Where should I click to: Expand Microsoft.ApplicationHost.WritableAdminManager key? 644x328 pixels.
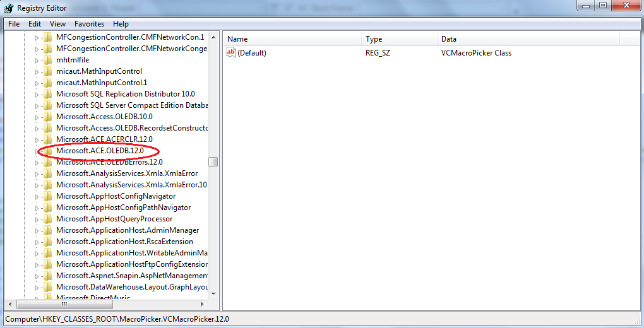click(37, 254)
